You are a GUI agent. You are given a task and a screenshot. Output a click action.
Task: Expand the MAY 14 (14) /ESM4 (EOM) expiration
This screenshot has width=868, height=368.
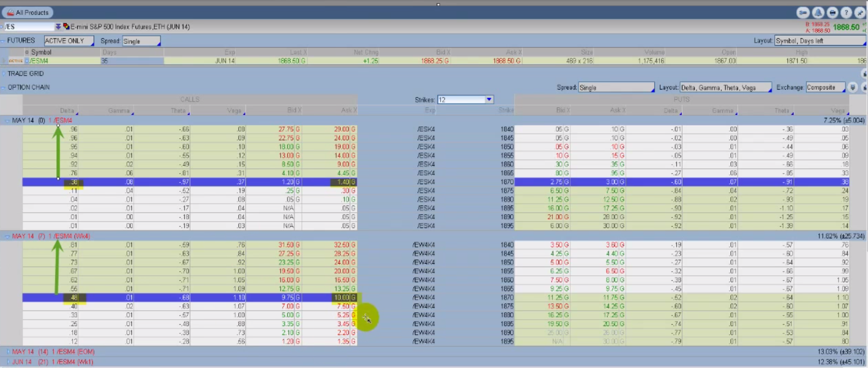tap(7, 352)
